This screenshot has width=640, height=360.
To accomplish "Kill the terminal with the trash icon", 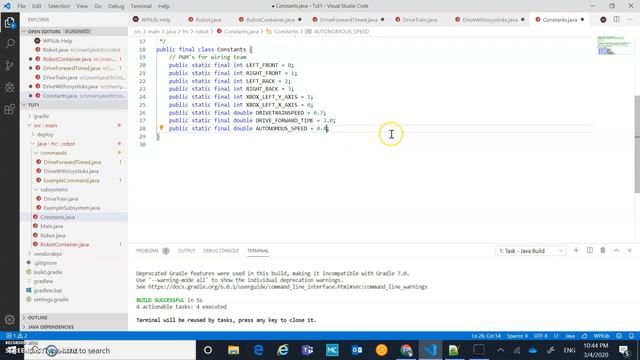I will point(603,250).
